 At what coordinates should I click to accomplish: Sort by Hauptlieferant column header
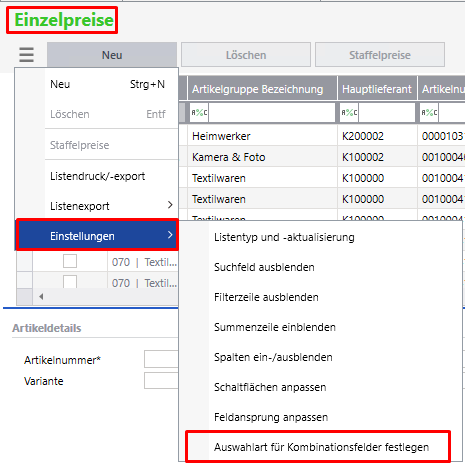377,89
